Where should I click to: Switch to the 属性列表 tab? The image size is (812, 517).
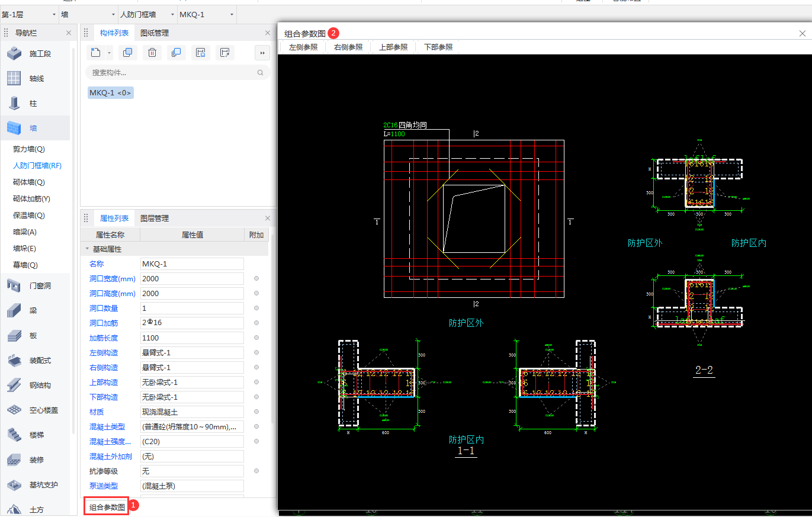pos(114,219)
